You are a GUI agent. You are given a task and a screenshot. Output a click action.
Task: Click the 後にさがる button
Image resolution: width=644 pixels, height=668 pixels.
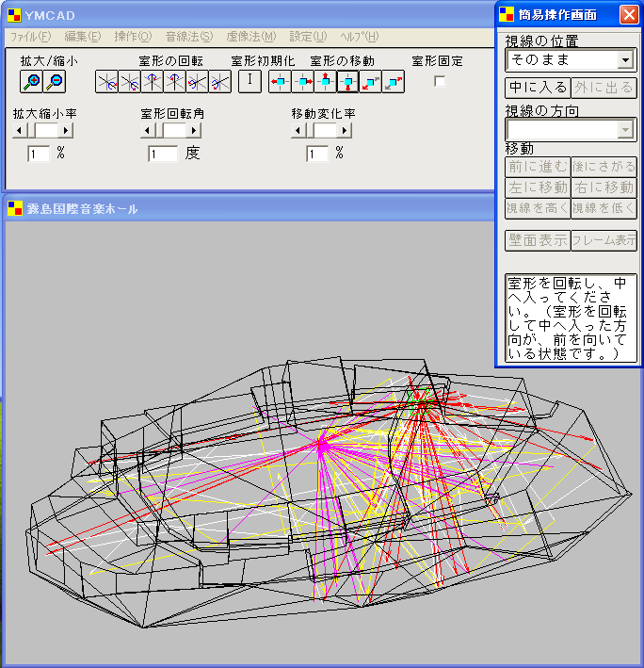pyautogui.click(x=604, y=167)
